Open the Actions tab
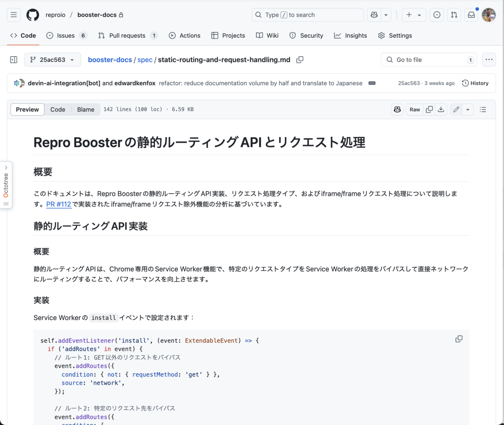504x425 pixels. point(185,36)
